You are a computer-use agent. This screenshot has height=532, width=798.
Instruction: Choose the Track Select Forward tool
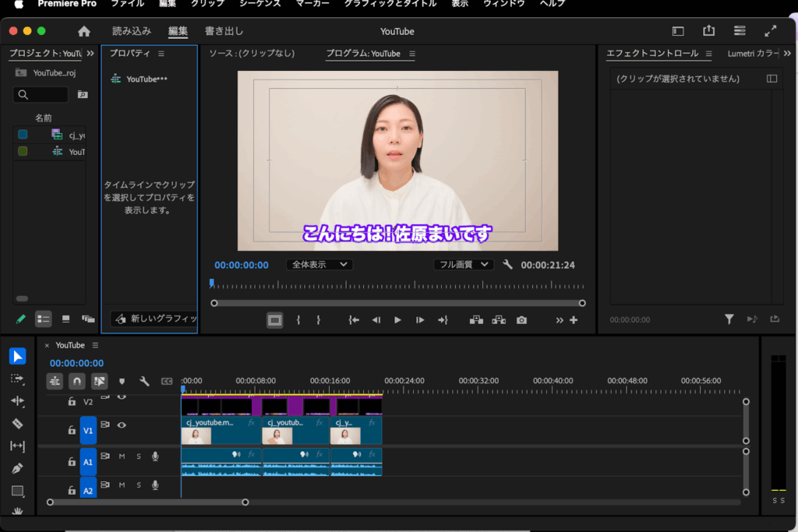17,379
